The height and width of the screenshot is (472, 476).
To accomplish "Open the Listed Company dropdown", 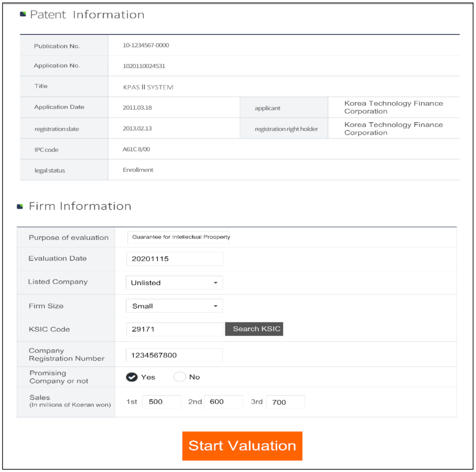I will click(174, 283).
